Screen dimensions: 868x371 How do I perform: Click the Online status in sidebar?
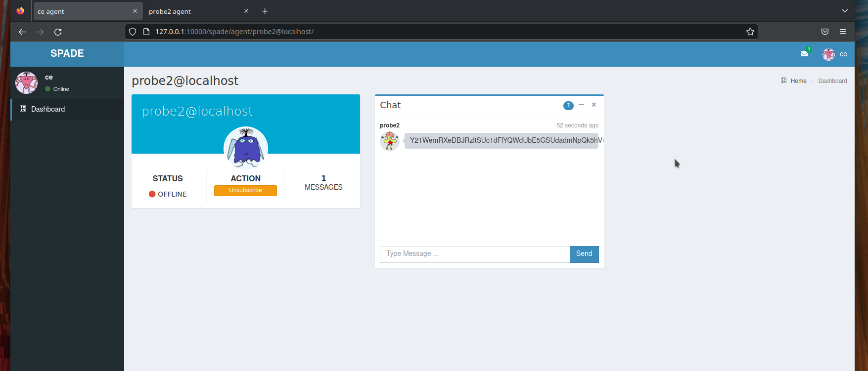pyautogui.click(x=61, y=89)
